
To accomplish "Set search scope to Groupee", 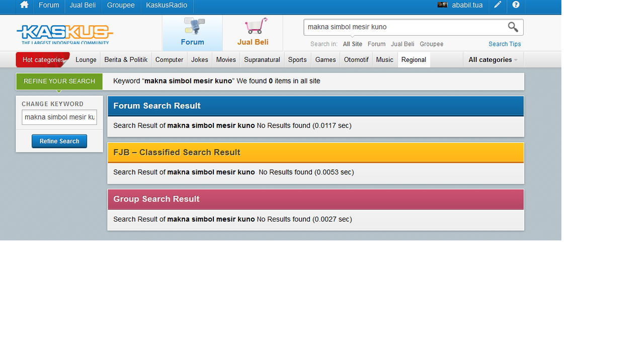I will [432, 44].
